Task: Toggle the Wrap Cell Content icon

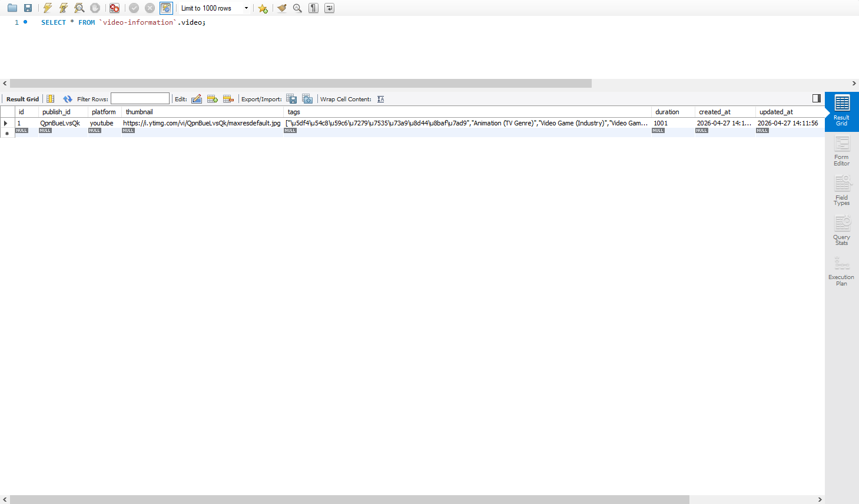Action: (381, 99)
